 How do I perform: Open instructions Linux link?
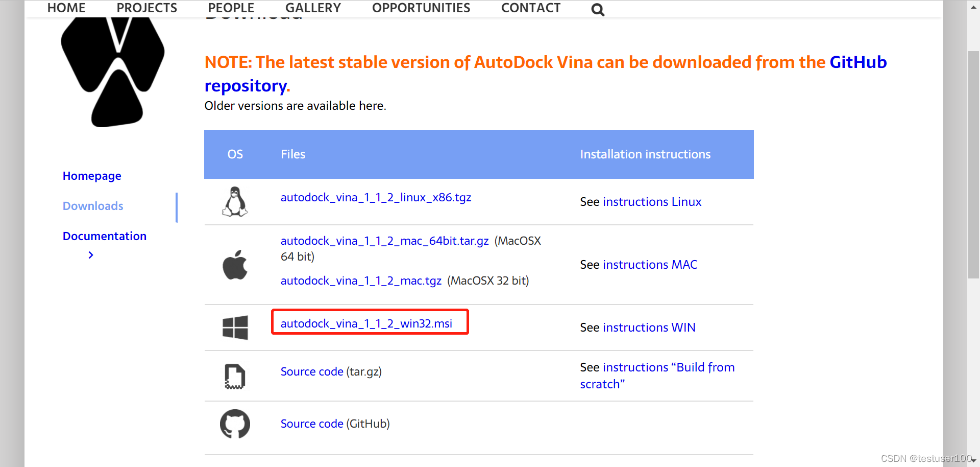coord(652,202)
